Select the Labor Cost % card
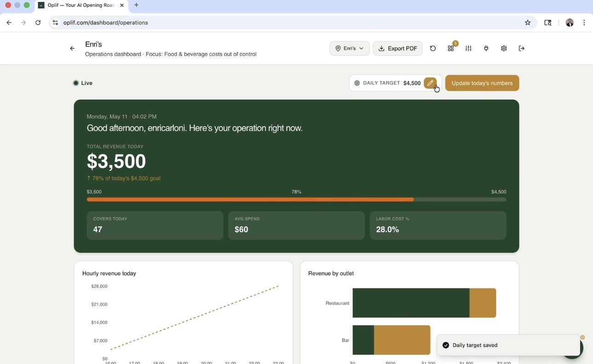The height and width of the screenshot is (364, 593). coord(438,225)
